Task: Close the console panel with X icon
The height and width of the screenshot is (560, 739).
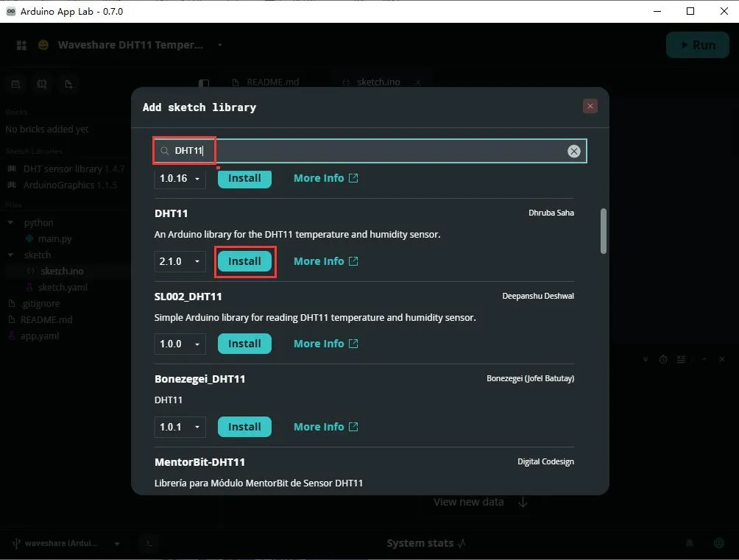Action: [x=721, y=359]
